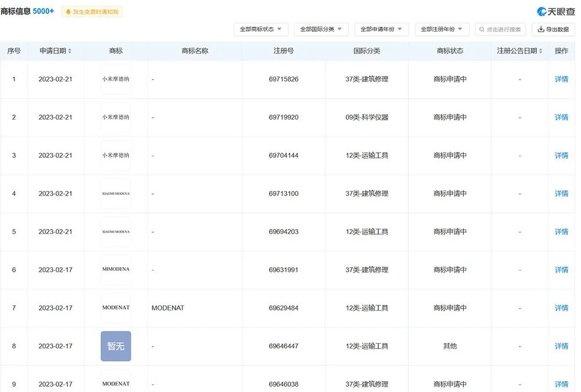
Task: Click registration number 69704144
Action: coord(284,155)
